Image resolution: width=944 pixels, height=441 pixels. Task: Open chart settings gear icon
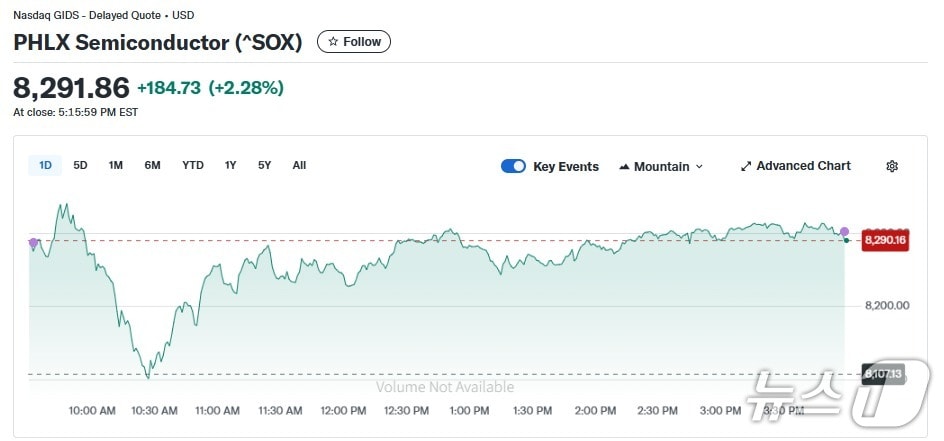coord(892,166)
